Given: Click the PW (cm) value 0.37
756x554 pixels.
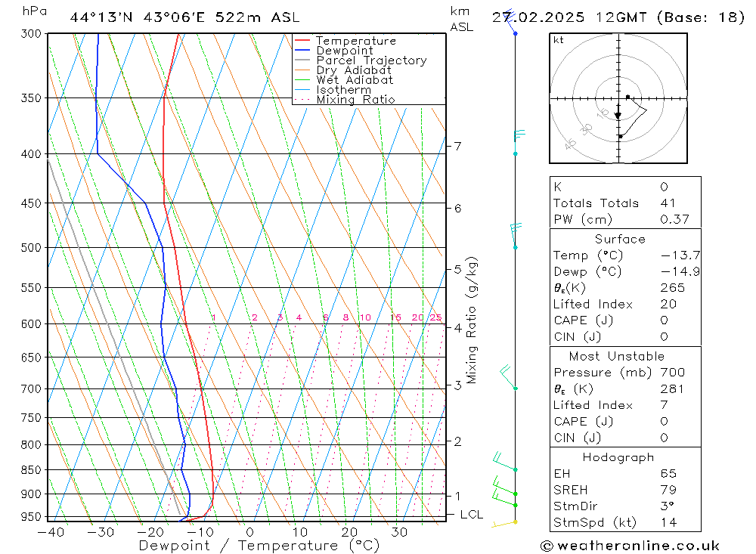Looking at the screenshot, I should [x=674, y=219].
